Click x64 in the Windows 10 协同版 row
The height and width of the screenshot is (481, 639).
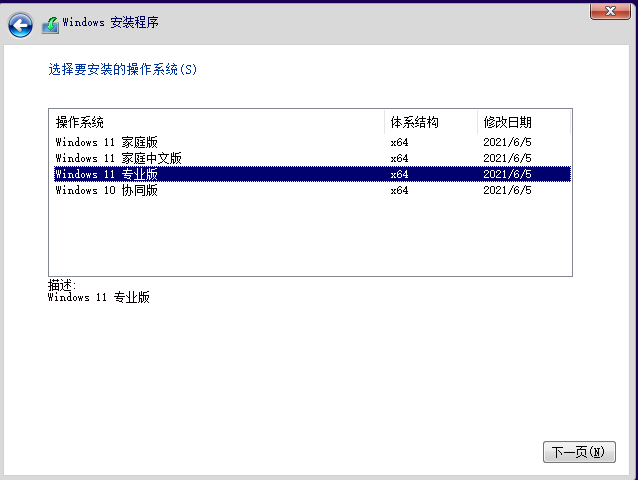tap(399, 190)
